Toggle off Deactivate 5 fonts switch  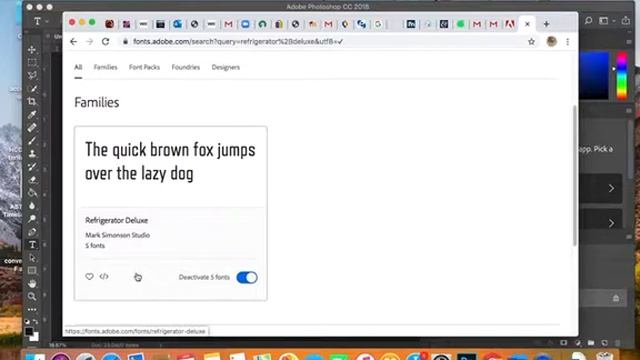pyautogui.click(x=247, y=278)
